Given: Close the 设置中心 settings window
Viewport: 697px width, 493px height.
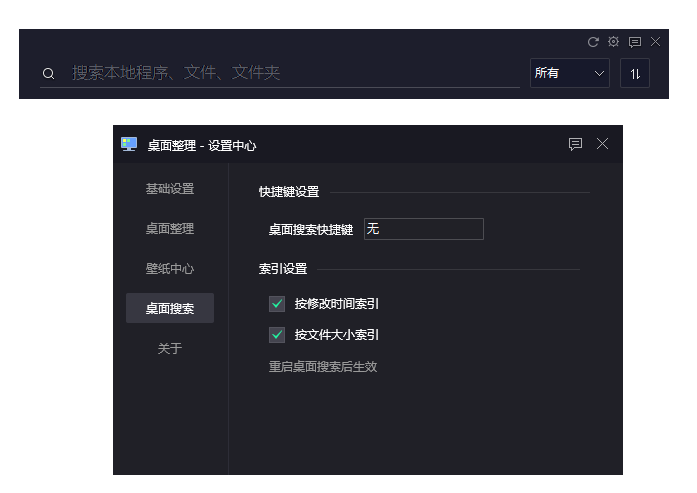Looking at the screenshot, I should [602, 144].
